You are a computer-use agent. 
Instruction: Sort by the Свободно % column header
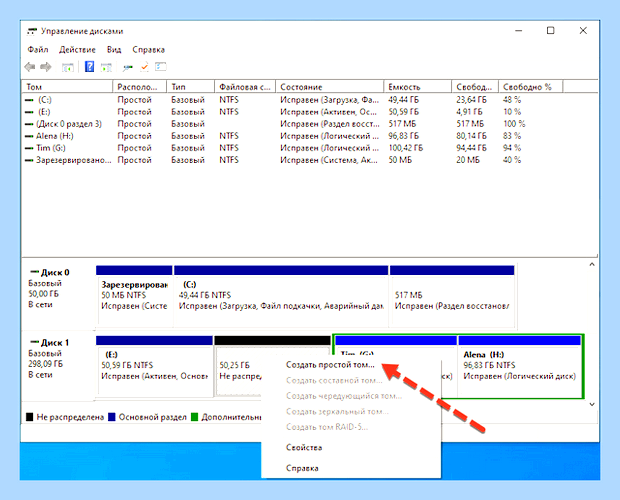[530, 87]
